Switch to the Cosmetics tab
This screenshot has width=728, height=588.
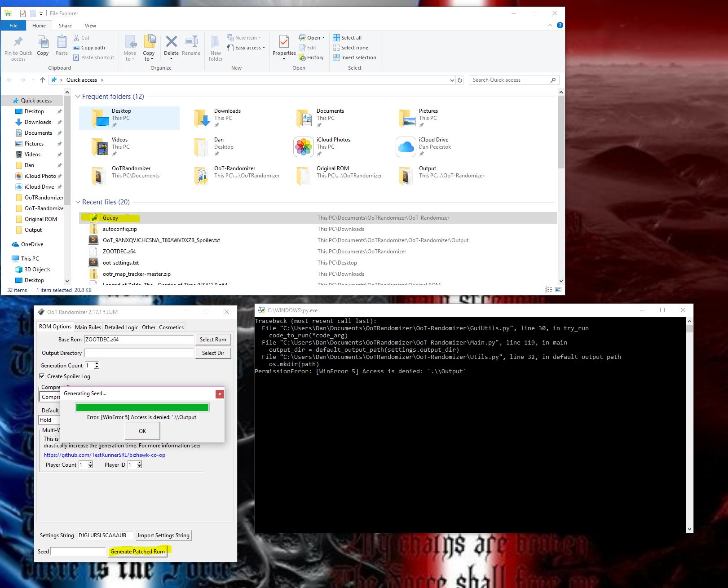[171, 327]
